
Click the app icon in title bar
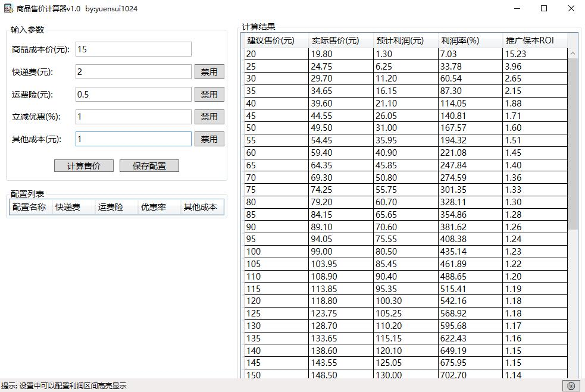8,8
